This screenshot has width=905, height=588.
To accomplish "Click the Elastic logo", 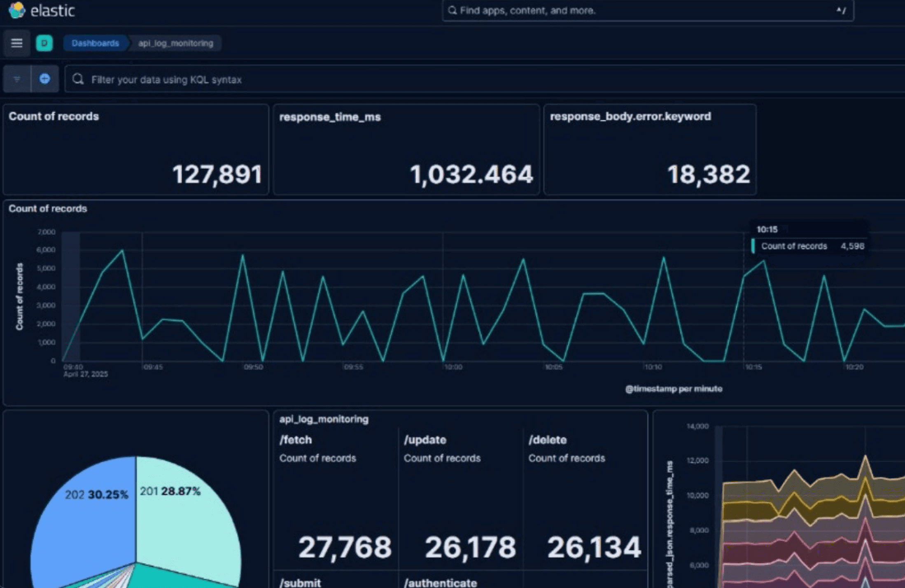I will pos(41,10).
